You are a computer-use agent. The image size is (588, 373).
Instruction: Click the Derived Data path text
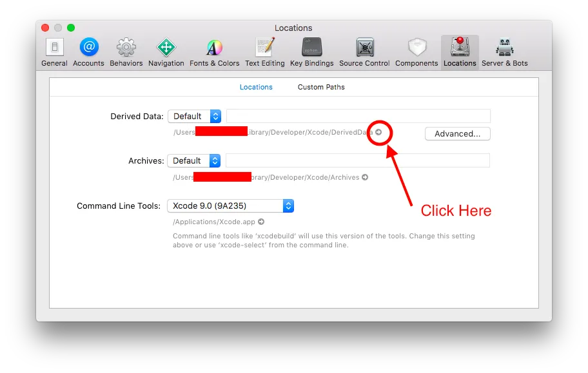click(x=273, y=132)
